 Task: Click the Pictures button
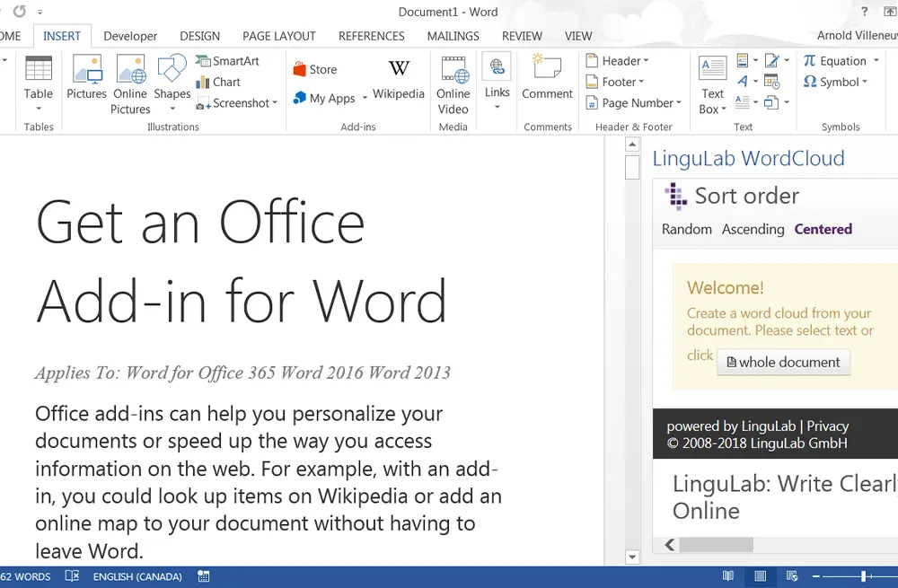point(86,77)
